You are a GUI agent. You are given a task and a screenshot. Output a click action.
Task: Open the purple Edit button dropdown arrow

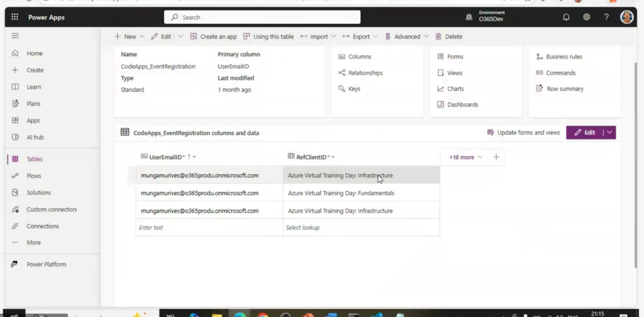609,133
